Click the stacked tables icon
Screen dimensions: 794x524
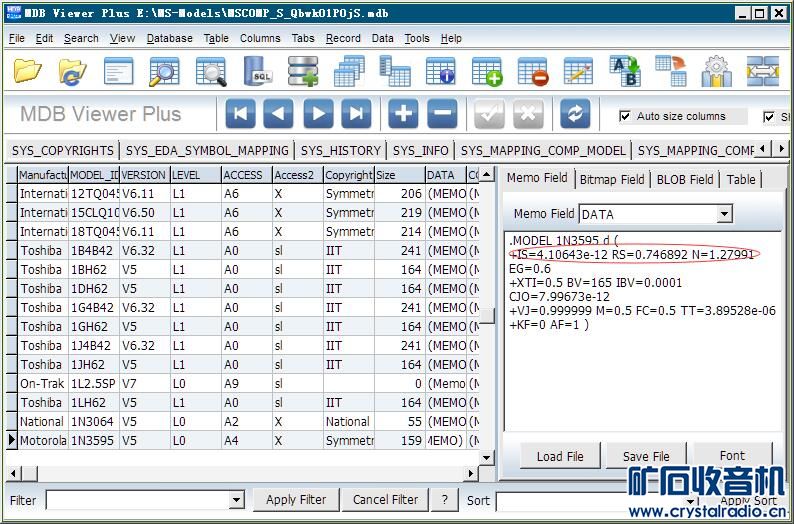(x=349, y=71)
